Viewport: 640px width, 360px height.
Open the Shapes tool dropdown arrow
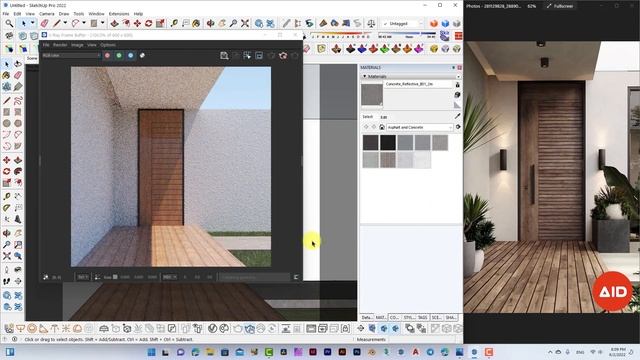pyautogui.click(x=102, y=23)
